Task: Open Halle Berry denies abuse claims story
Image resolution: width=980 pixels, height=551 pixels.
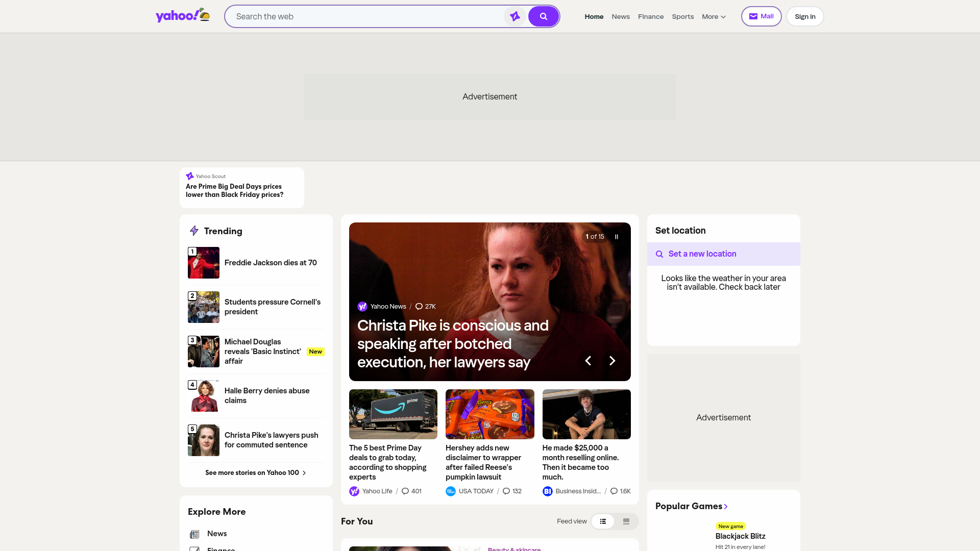Action: pos(267,395)
